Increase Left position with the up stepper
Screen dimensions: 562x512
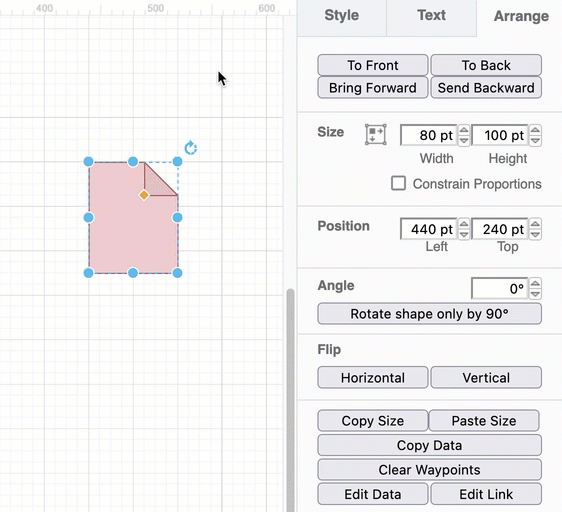[x=464, y=224]
